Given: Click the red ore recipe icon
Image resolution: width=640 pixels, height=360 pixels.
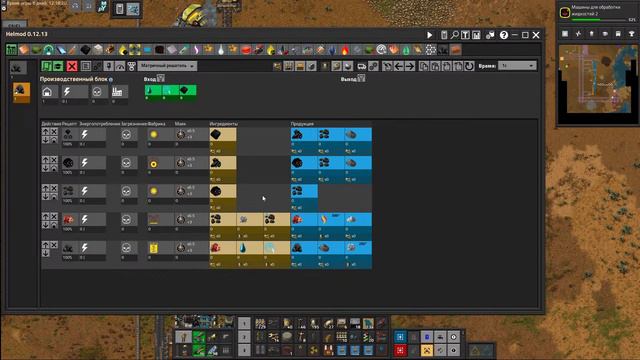Looking at the screenshot, I should tap(68, 220).
